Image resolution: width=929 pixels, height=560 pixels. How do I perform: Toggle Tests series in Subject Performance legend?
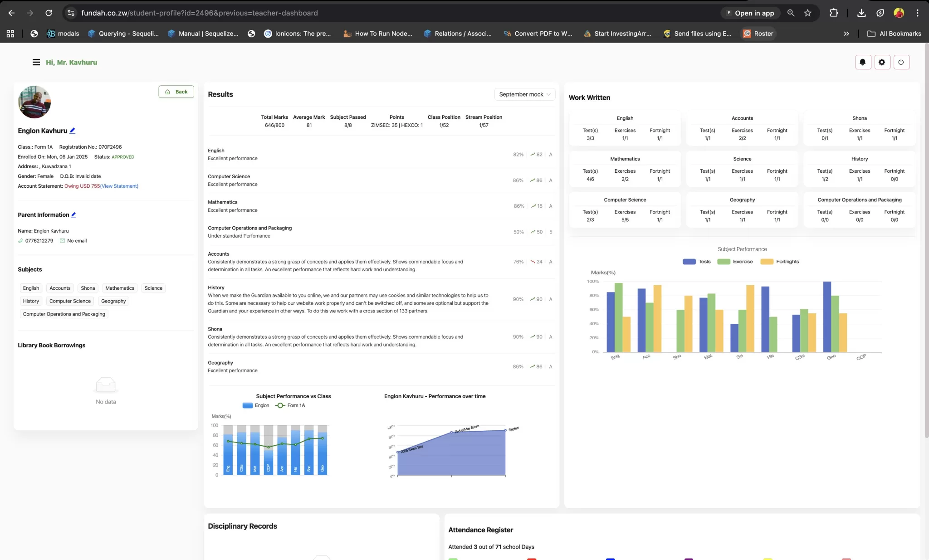pyautogui.click(x=697, y=262)
